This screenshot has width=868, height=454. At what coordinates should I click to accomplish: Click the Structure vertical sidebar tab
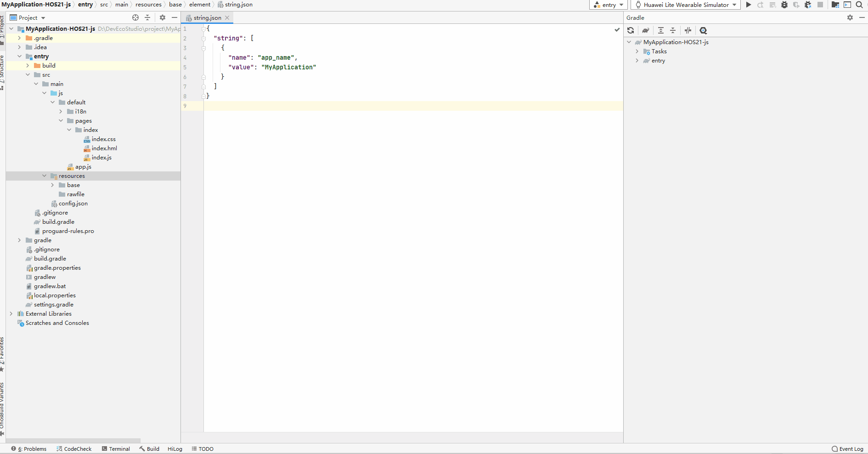tap(2, 72)
